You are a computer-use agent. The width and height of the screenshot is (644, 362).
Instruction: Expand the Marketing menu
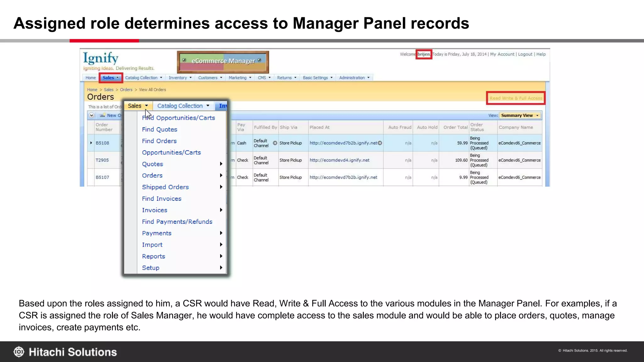click(x=240, y=78)
